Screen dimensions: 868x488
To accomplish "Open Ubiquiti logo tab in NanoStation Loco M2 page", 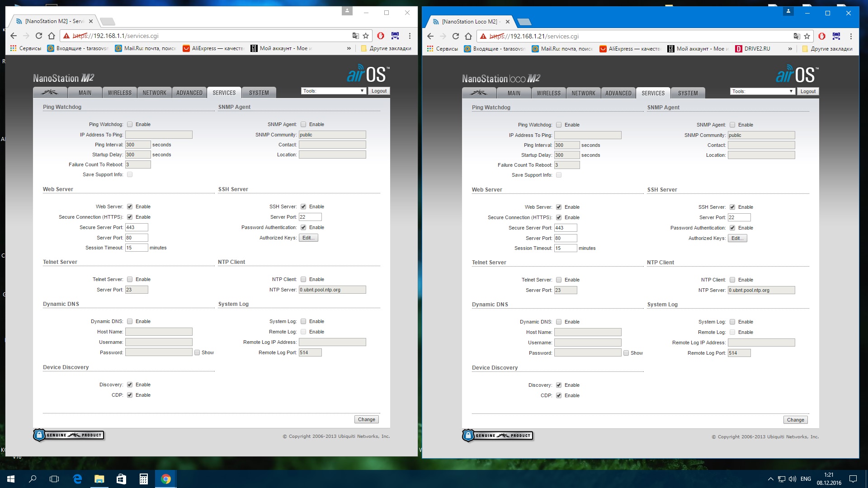I will (x=479, y=93).
